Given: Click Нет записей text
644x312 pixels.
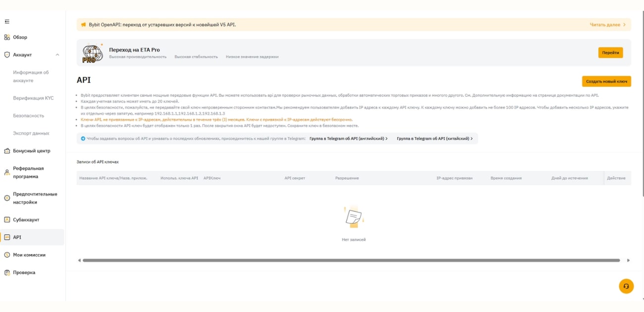Looking at the screenshot, I should [x=354, y=240].
